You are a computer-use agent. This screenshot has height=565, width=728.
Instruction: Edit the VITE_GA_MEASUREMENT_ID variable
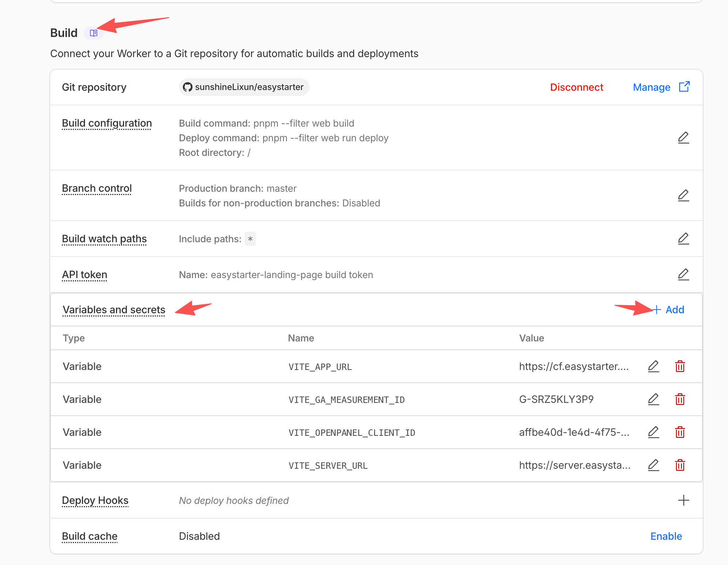click(653, 399)
